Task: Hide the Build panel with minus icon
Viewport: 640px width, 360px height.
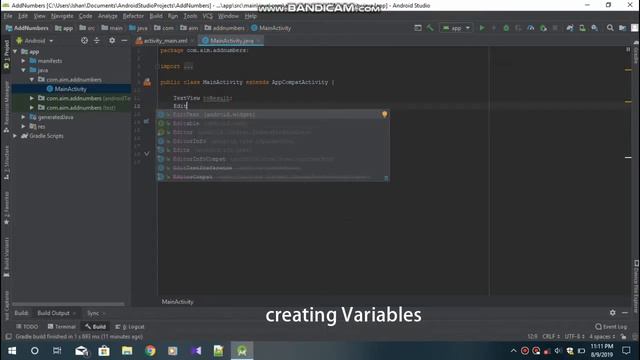Action: click(625, 313)
